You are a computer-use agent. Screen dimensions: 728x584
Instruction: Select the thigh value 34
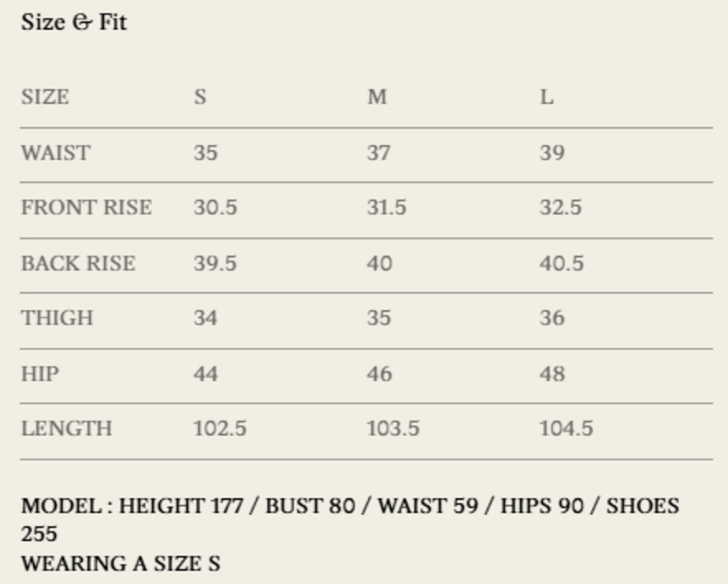(x=205, y=318)
